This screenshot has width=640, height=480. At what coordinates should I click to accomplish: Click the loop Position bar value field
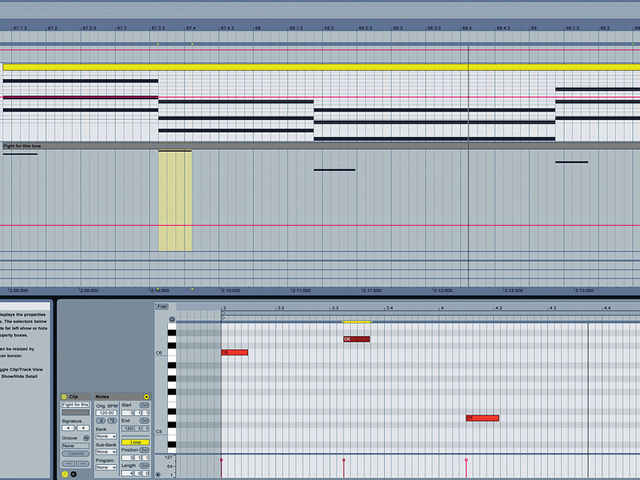[127, 458]
